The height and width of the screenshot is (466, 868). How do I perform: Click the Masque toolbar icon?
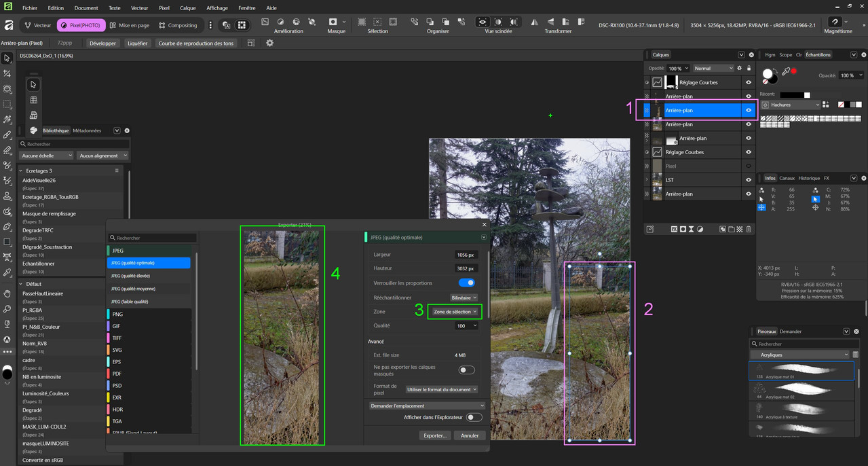333,22
